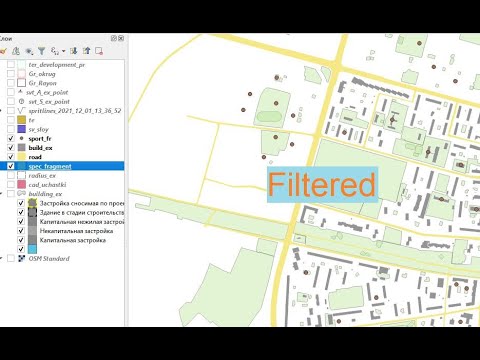This screenshot has width=480, height=360.
Task: Enable svt_A_ex_point layer checkbox
Action: (11, 92)
